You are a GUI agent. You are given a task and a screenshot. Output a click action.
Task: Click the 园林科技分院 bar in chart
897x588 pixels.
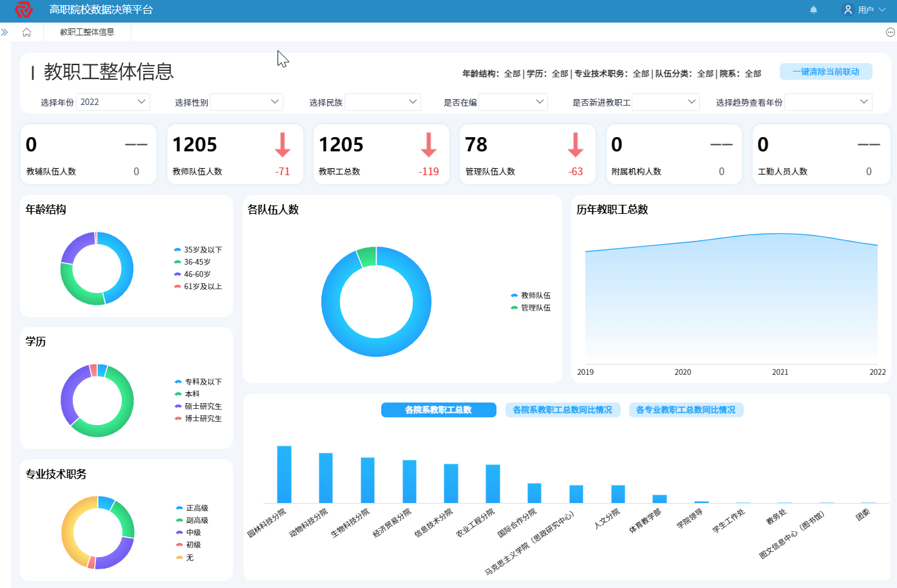[284, 474]
